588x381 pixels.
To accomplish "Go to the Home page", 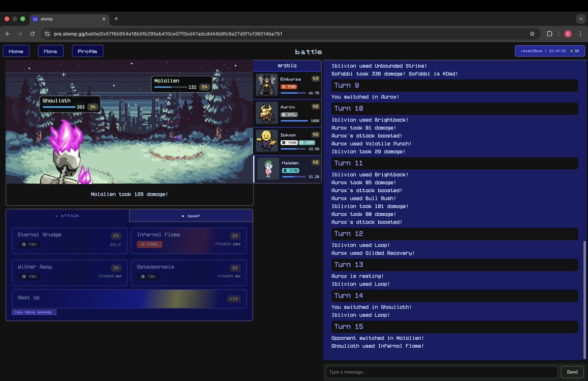I will pyautogui.click(x=16, y=51).
